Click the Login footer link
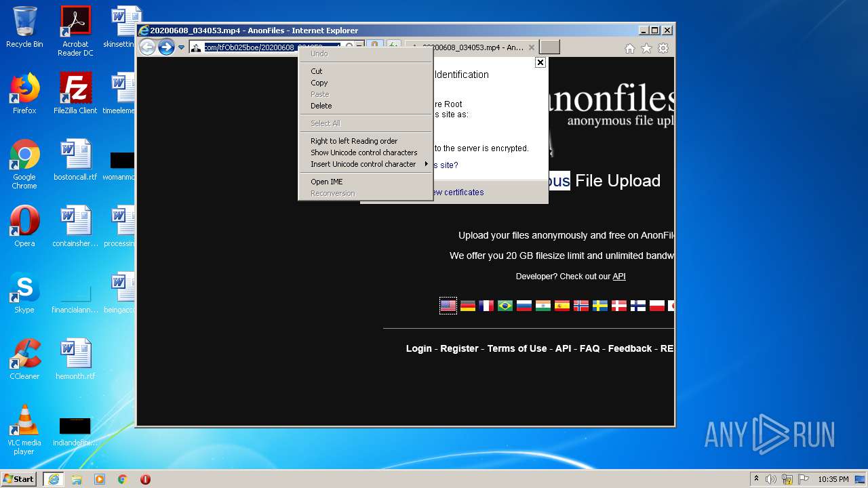This screenshot has width=868, height=488. point(419,348)
